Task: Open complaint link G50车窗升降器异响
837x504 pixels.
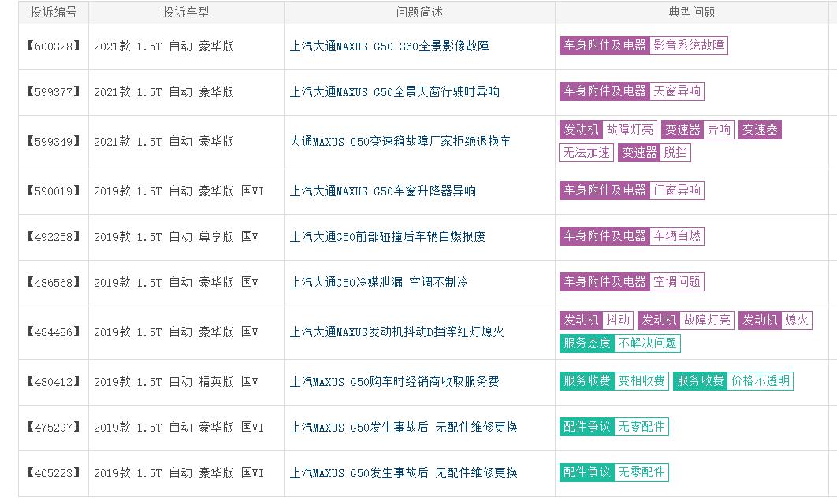Action: click(x=383, y=191)
